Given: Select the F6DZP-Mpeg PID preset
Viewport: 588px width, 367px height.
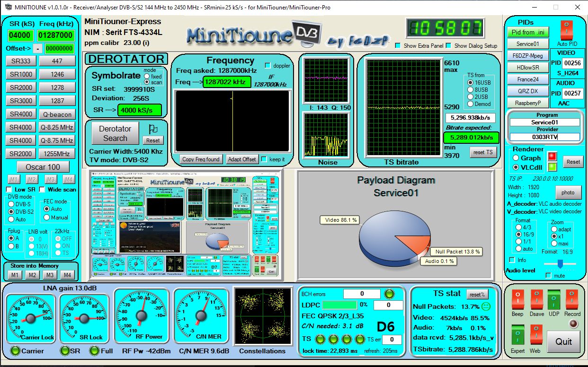Looking at the screenshot, I should point(528,56).
